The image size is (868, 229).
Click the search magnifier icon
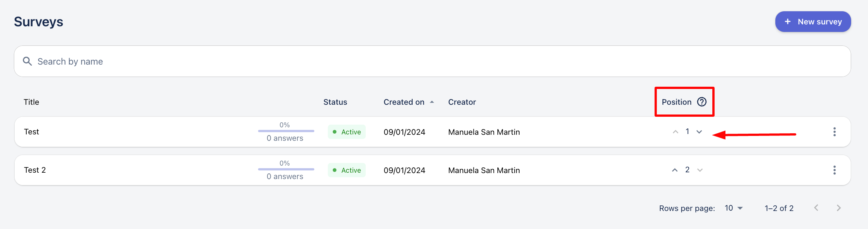(27, 61)
